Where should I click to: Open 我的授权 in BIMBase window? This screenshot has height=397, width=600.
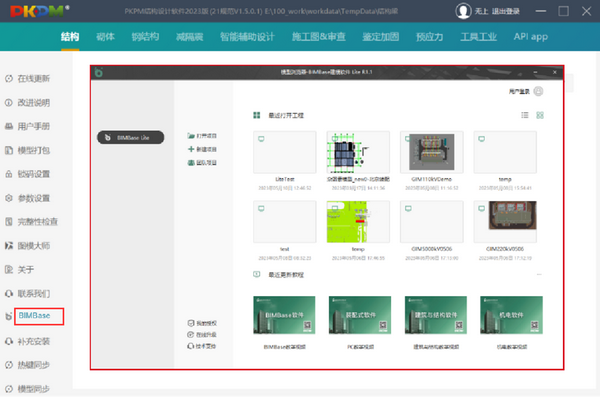pyautogui.click(x=202, y=323)
